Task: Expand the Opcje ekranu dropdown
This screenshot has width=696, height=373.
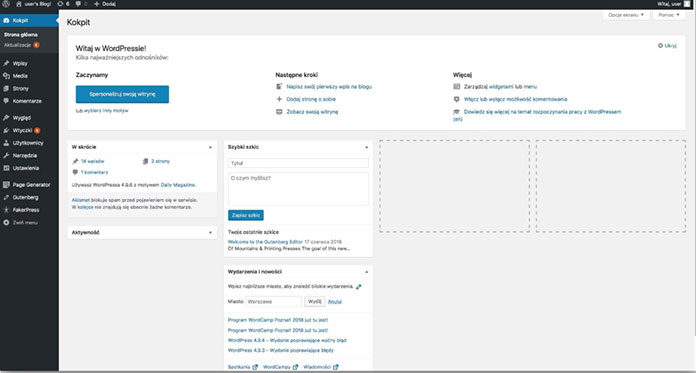Action: point(626,15)
